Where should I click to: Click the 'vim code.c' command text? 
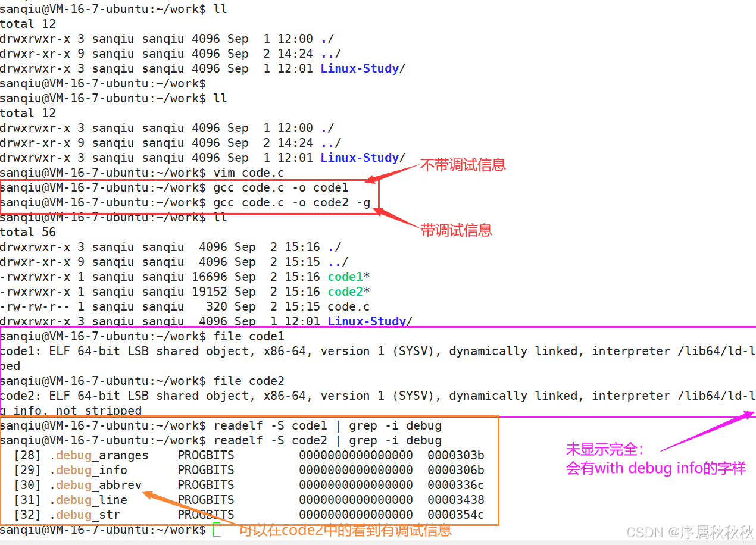click(249, 173)
